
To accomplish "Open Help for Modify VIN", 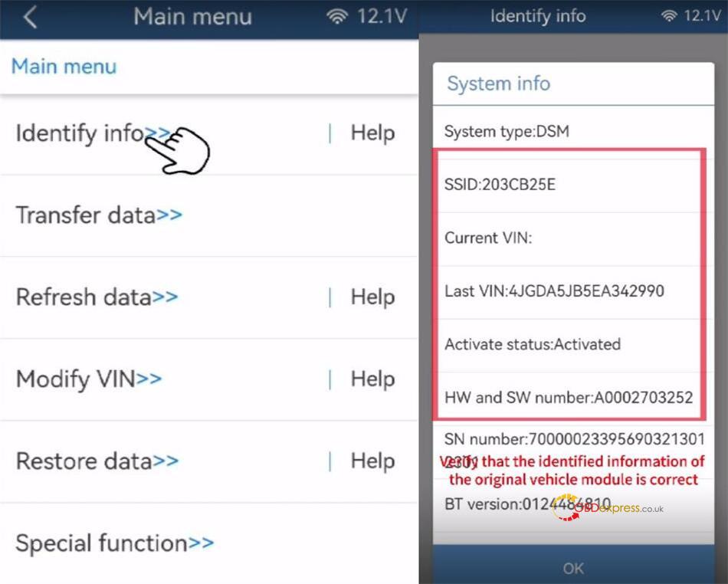I will coord(372,379).
